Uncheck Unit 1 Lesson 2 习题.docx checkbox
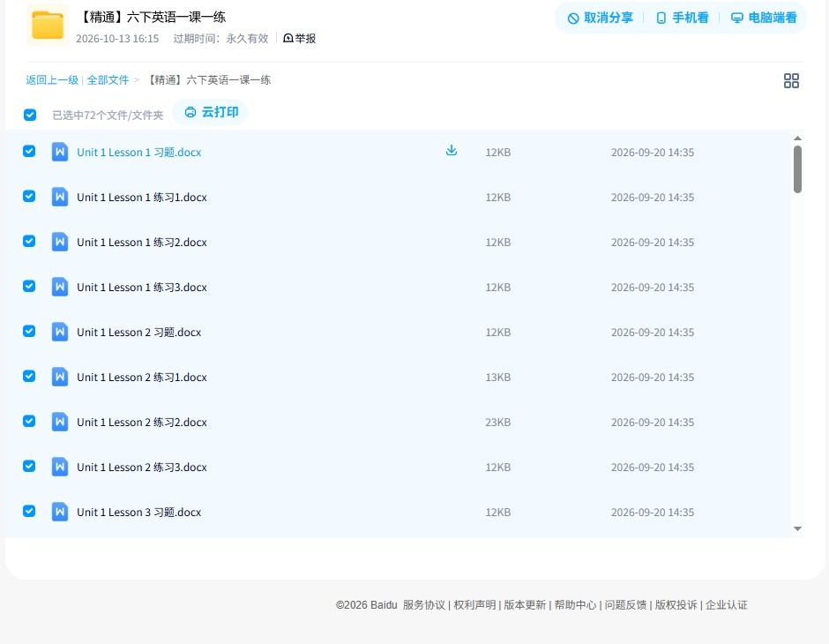This screenshot has width=829, height=644. tap(29, 331)
